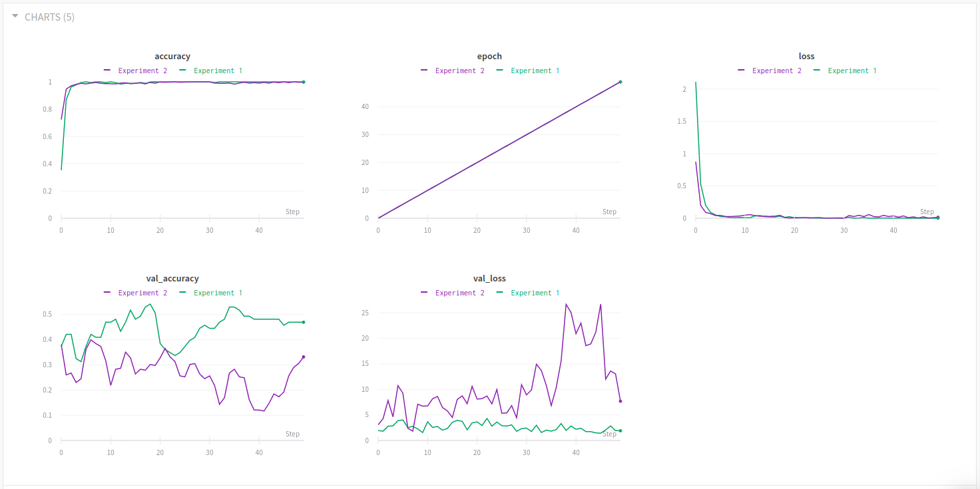
Task: Click the Step axis label in epoch chart
Action: point(609,212)
